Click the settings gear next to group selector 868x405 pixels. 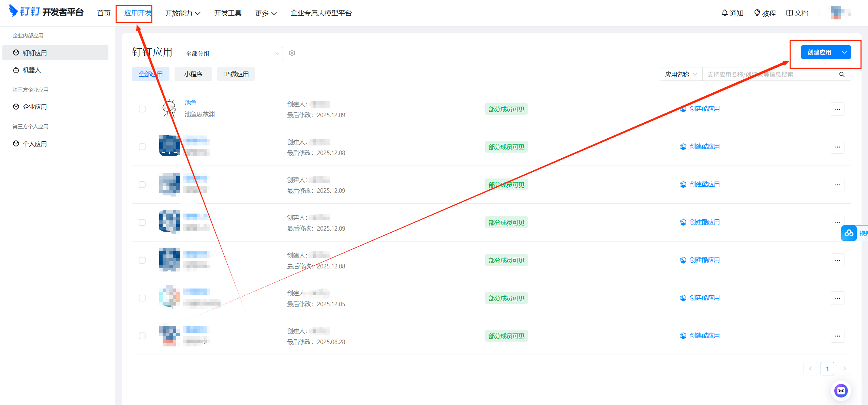pos(292,53)
